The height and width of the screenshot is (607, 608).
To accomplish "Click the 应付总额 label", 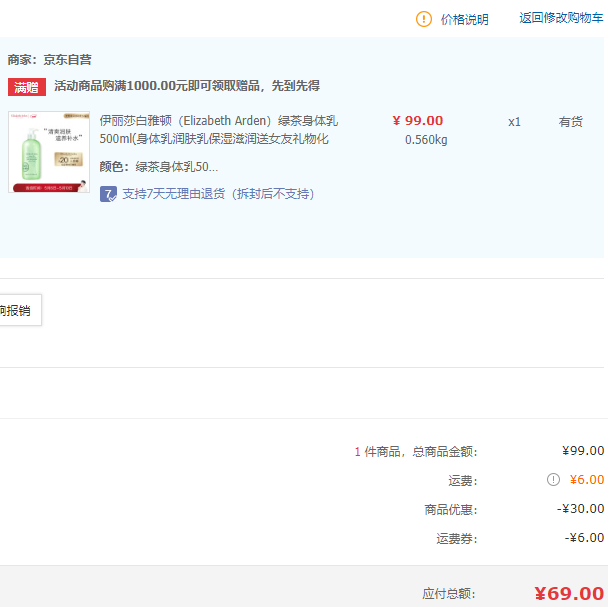I will pyautogui.click(x=449, y=593).
